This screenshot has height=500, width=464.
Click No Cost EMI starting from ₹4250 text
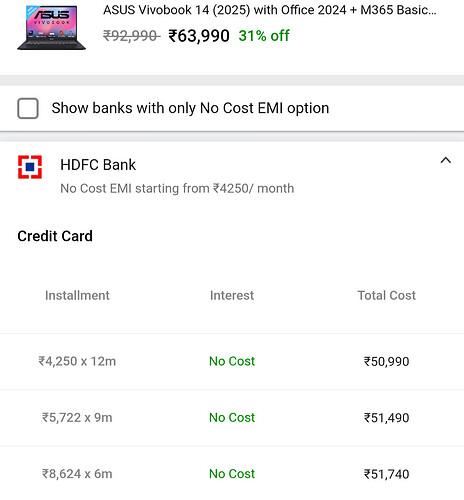pos(177,189)
